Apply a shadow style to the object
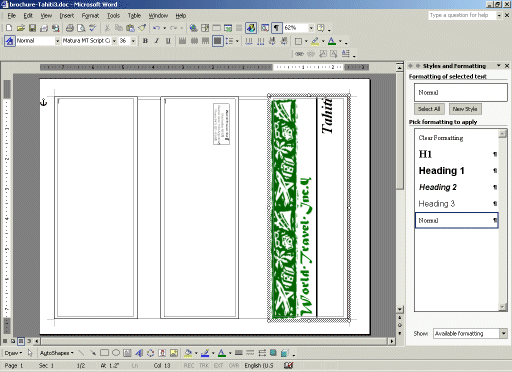This screenshot has width=512, height=372. (273, 353)
